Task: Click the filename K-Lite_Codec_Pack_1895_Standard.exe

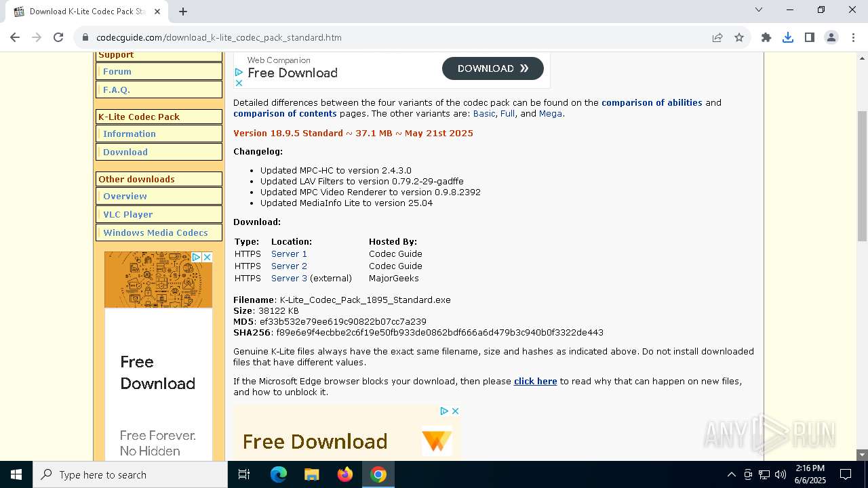Action: 365,300
